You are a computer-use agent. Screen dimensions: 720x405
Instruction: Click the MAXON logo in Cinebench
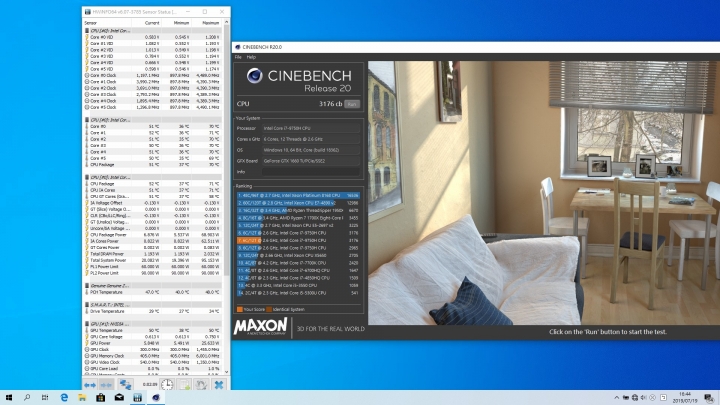(x=260, y=326)
